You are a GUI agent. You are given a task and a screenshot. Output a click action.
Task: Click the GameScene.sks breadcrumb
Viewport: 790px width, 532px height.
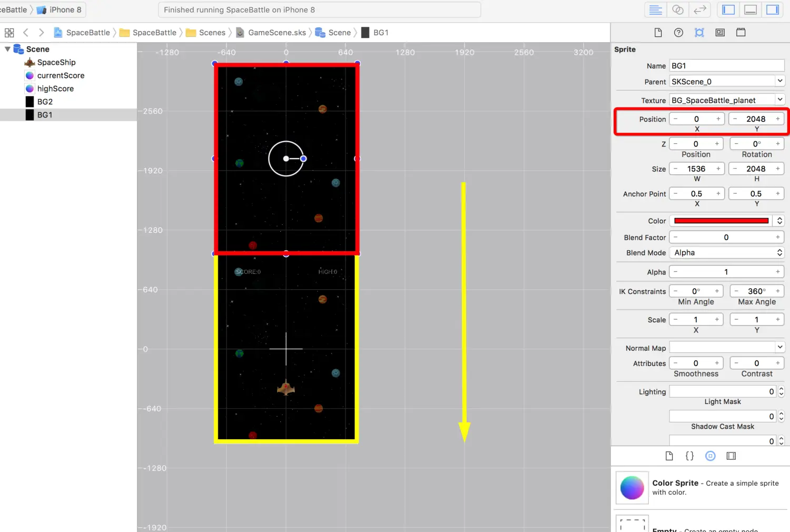(271, 33)
